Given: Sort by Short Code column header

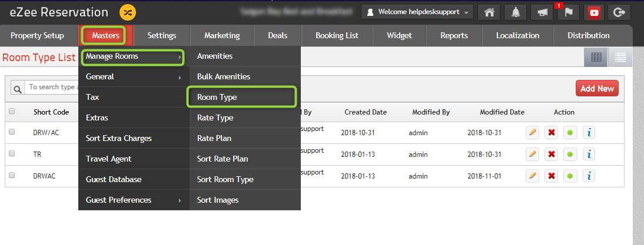Looking at the screenshot, I should coord(51,112).
